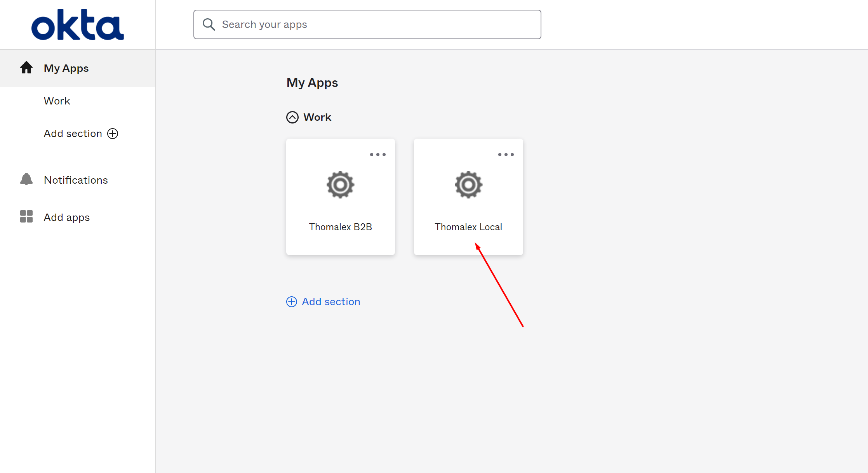Click the search magnifier icon
Image resolution: width=868 pixels, height=473 pixels.
coord(209,24)
